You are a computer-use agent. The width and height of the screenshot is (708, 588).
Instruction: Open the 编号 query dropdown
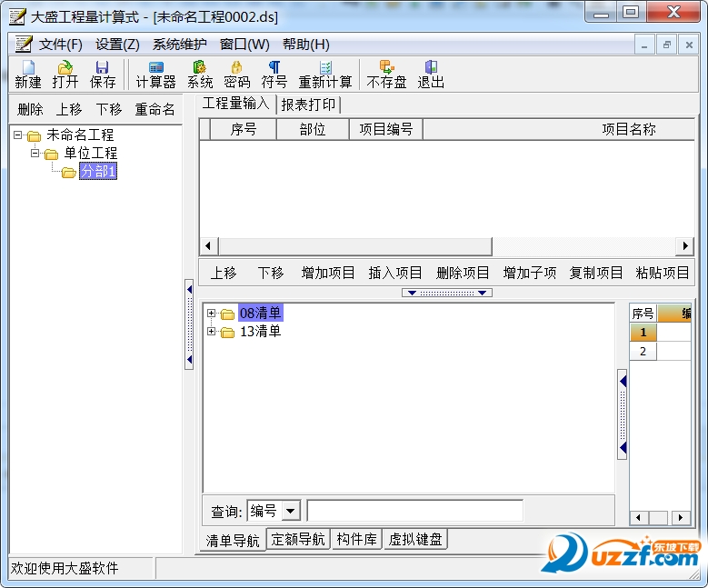291,512
